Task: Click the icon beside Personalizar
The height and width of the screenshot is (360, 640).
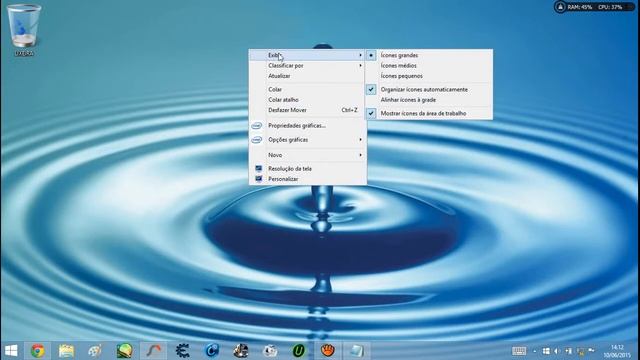Action: tap(258, 179)
